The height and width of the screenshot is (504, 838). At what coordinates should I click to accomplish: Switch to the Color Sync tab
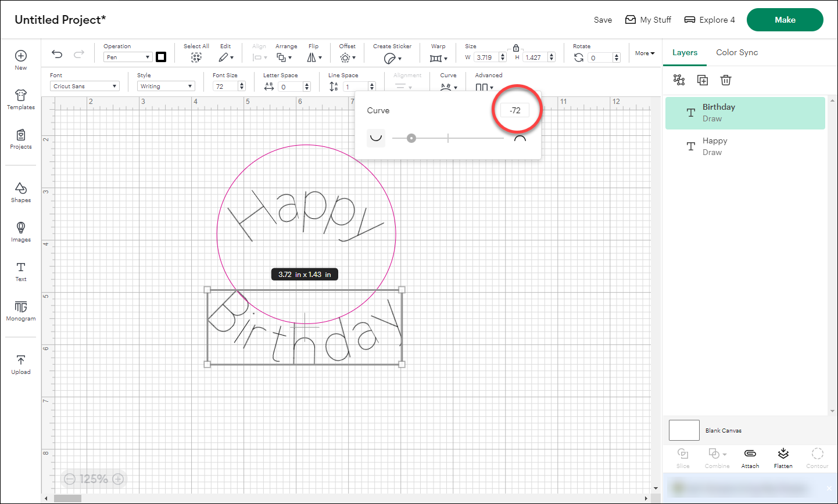[x=736, y=52]
